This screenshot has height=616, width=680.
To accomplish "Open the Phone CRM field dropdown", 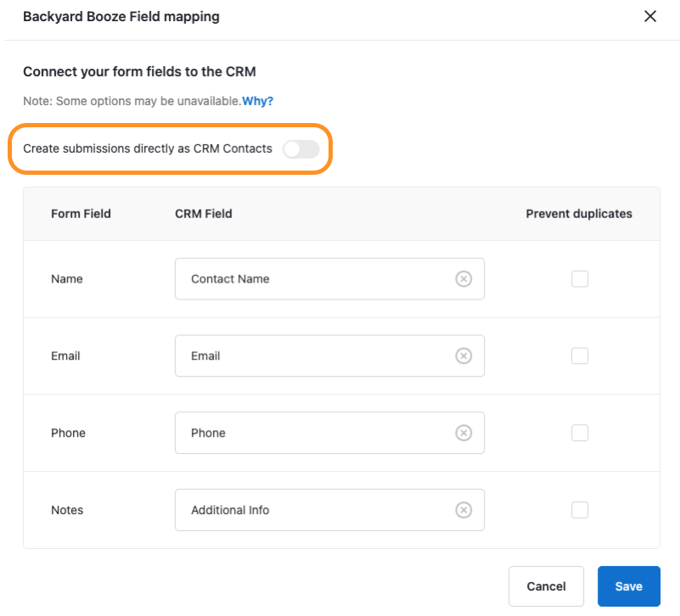I will (314, 434).
